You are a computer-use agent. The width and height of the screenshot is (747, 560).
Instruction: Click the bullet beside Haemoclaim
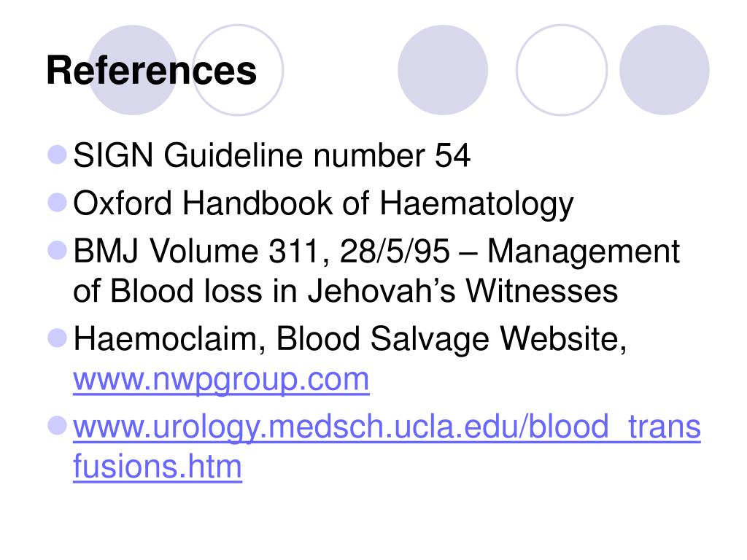(x=57, y=338)
